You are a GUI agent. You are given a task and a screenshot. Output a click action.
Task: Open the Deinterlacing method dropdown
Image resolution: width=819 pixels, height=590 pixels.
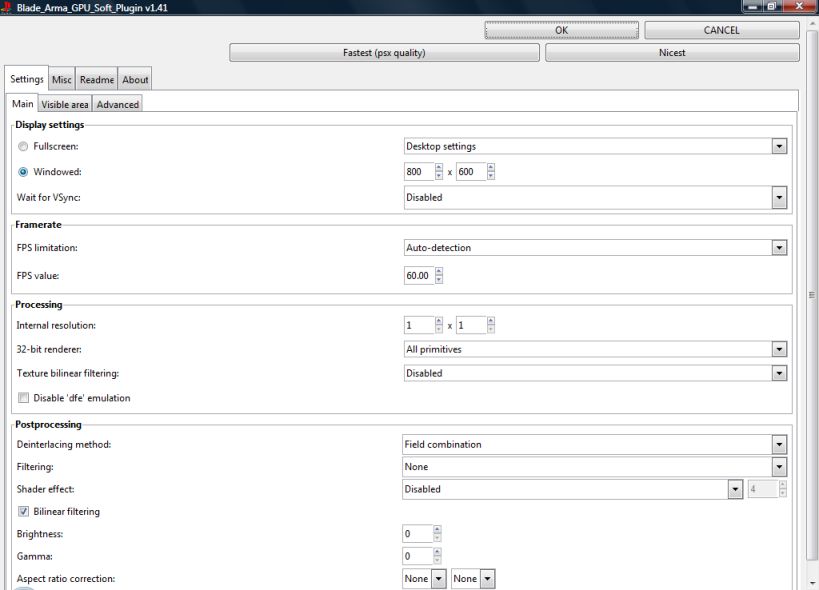tap(594, 444)
